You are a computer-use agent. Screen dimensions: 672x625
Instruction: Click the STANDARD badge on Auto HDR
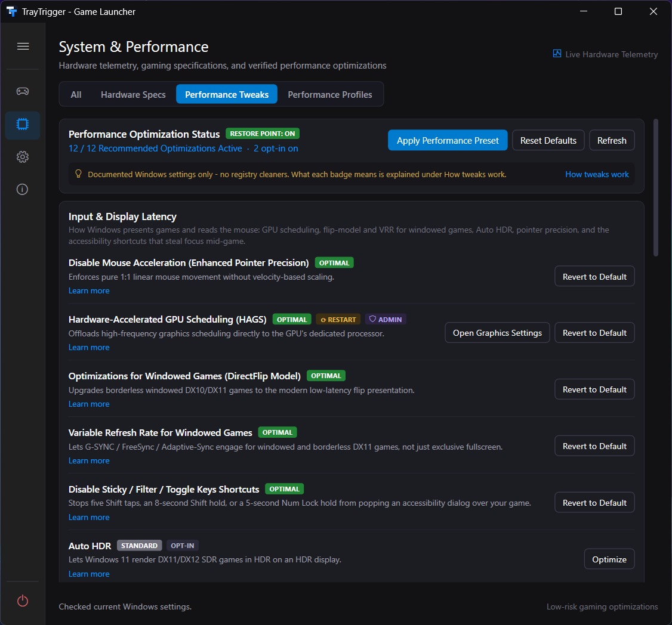pos(139,545)
